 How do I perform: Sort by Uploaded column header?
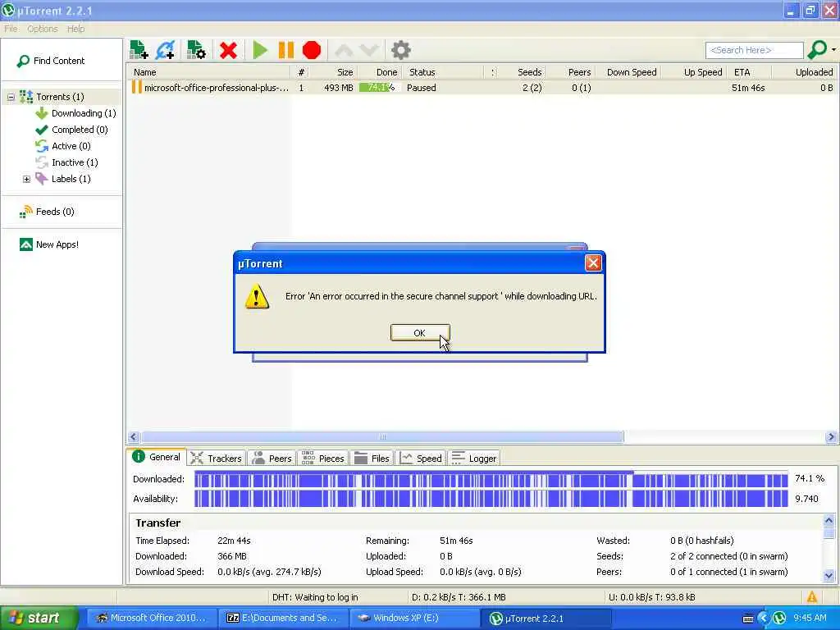[804, 72]
